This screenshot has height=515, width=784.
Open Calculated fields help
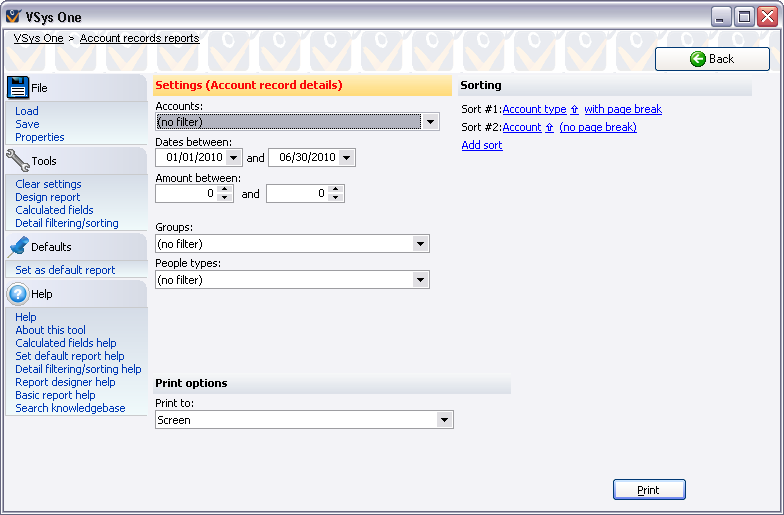(66, 343)
